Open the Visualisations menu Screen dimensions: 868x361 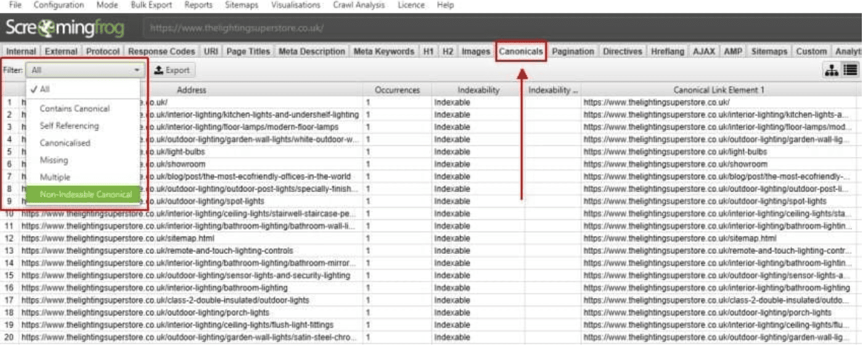click(x=296, y=5)
